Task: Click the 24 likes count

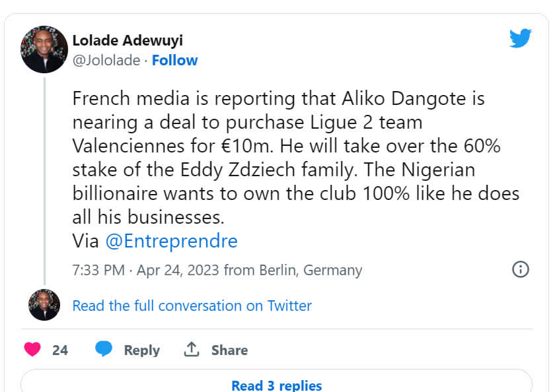Action: pos(60,350)
